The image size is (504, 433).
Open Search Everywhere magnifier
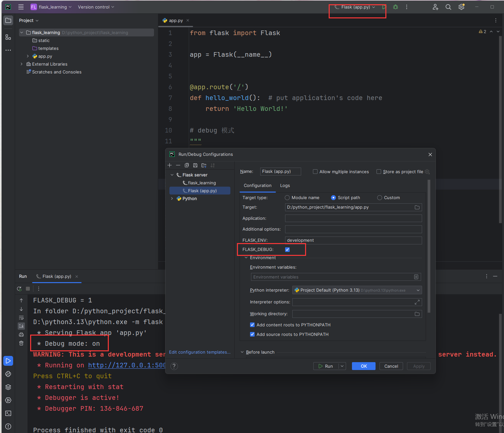(448, 7)
